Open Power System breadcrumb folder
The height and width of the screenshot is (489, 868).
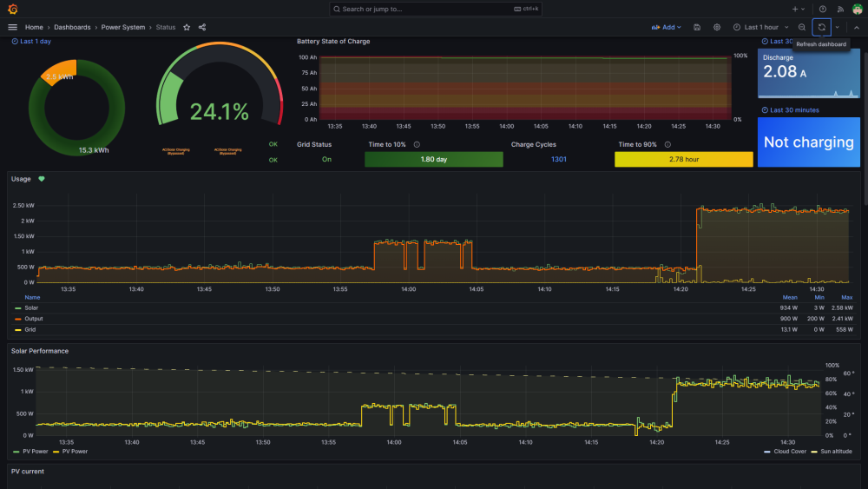123,27
